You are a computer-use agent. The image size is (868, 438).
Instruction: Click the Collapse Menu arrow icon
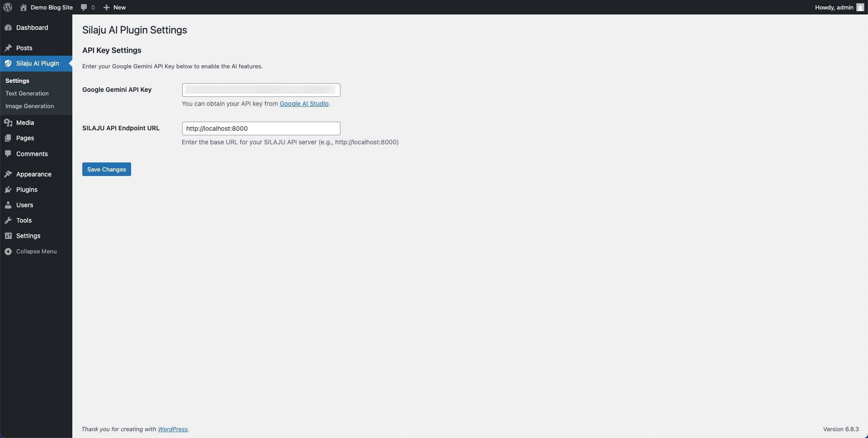[8, 251]
